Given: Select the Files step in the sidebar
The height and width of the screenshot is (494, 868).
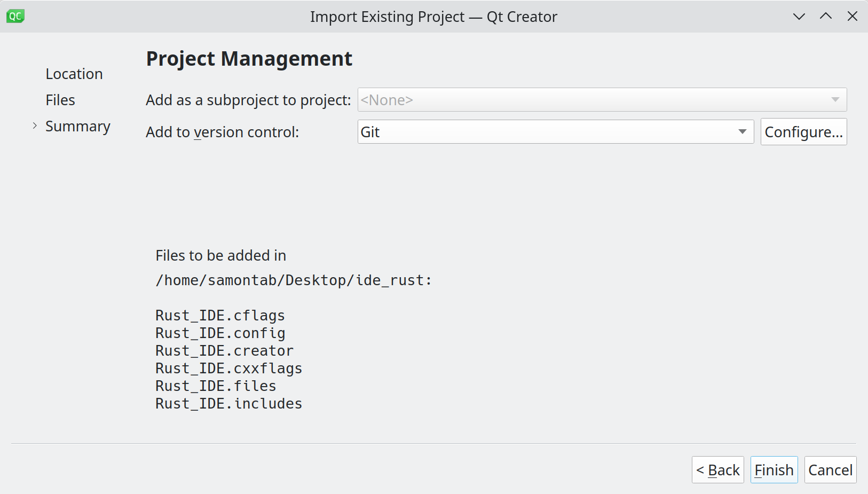Looking at the screenshot, I should coord(60,100).
